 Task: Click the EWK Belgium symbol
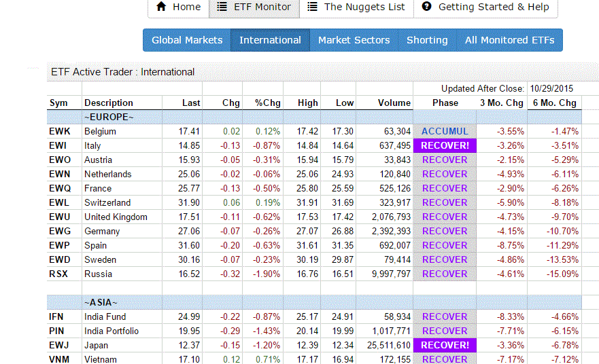click(59, 131)
